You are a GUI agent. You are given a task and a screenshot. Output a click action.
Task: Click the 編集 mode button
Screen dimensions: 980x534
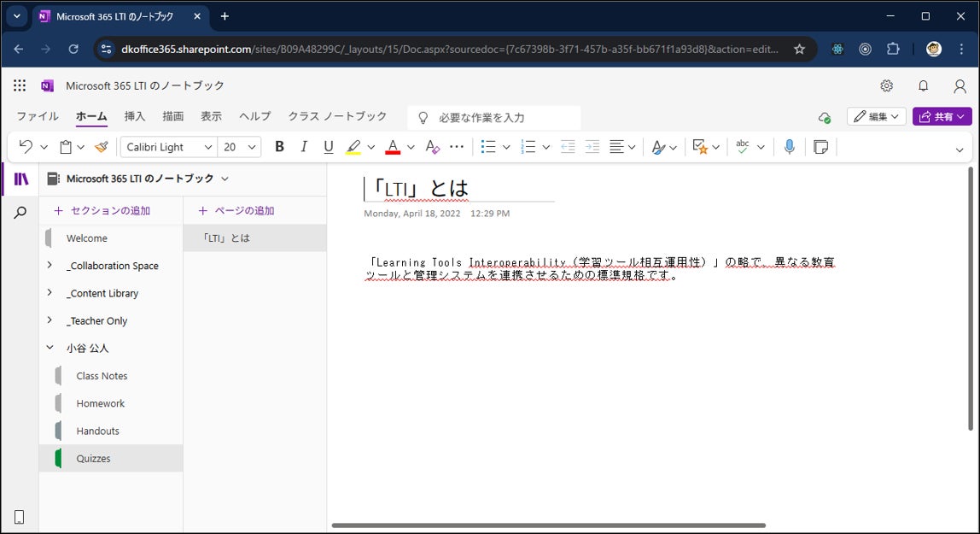click(876, 117)
